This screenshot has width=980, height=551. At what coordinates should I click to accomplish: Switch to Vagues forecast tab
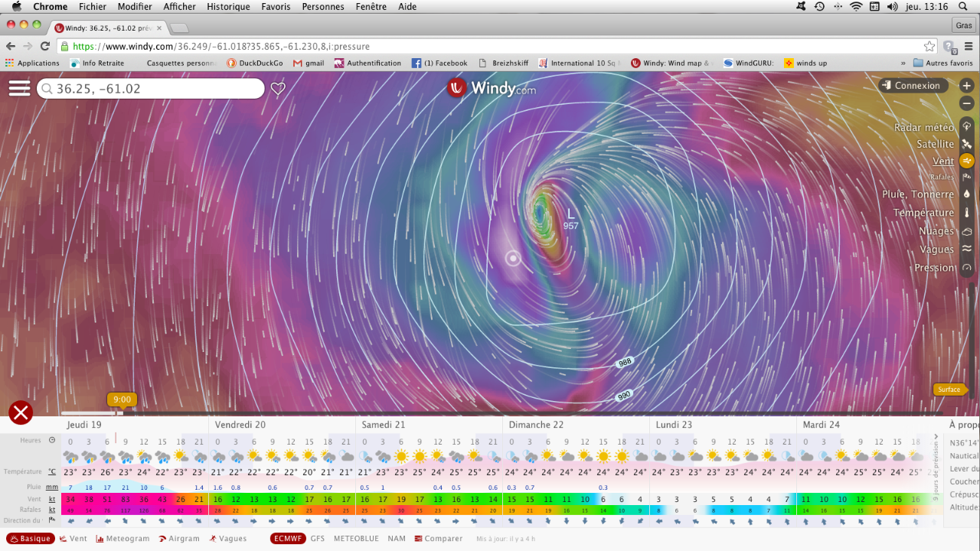point(227,538)
